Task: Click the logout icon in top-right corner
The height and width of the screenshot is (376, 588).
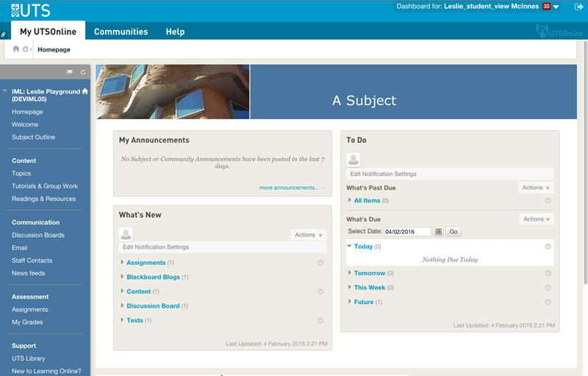Action: 578,7
